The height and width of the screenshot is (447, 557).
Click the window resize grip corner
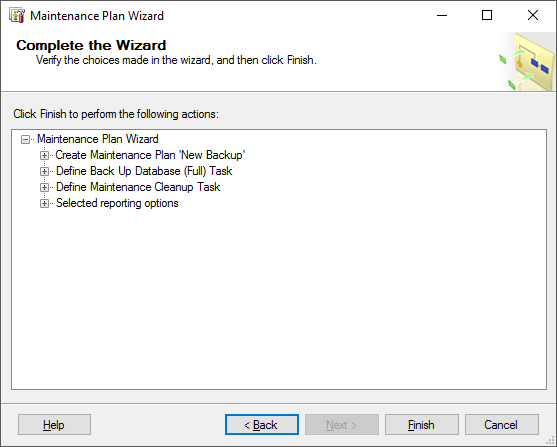coord(550,441)
